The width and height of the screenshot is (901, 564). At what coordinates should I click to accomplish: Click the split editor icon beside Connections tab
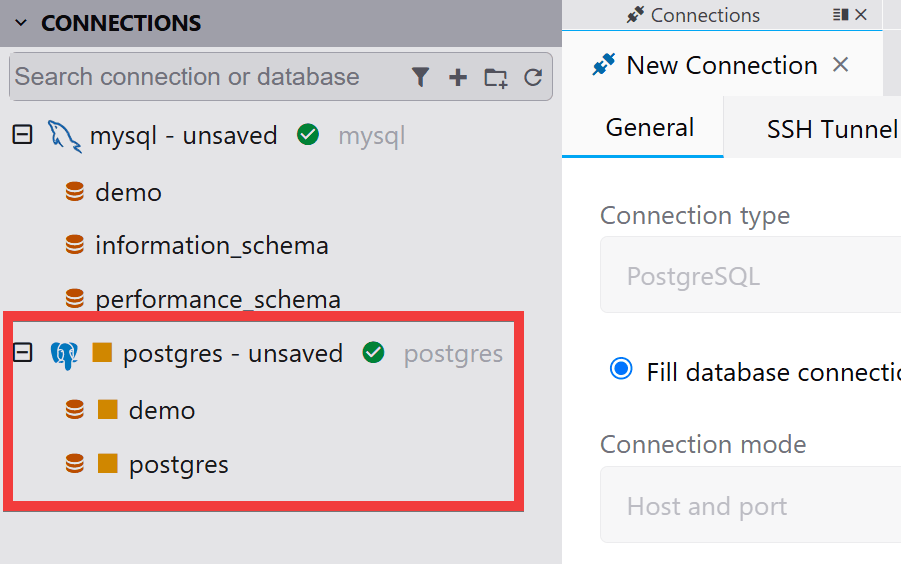click(x=841, y=14)
